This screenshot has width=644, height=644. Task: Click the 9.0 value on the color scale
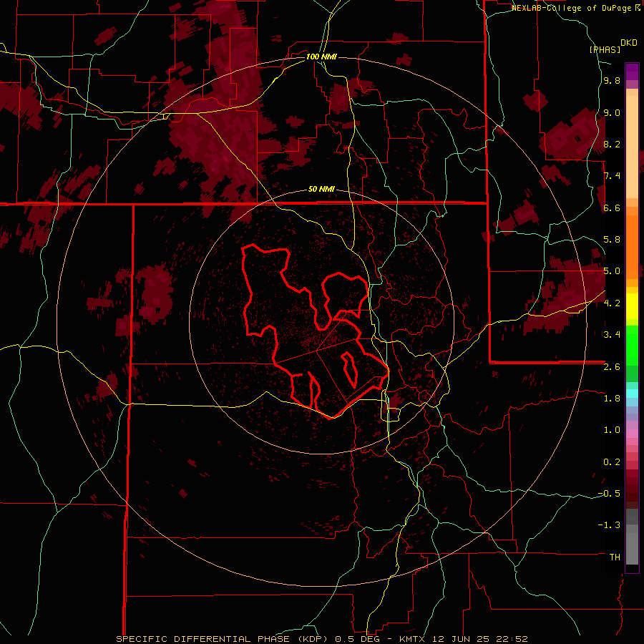pyautogui.click(x=612, y=112)
